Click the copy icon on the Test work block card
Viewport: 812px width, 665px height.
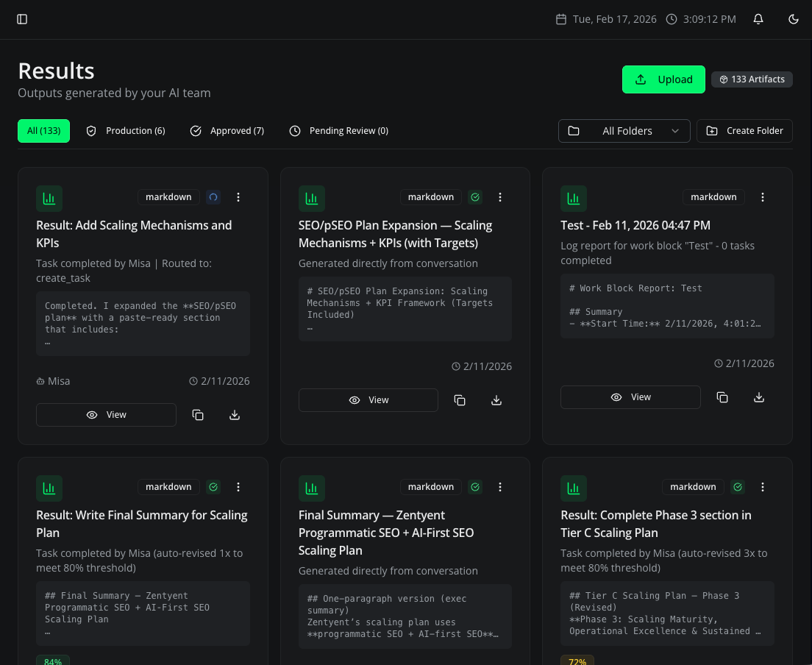tap(722, 396)
